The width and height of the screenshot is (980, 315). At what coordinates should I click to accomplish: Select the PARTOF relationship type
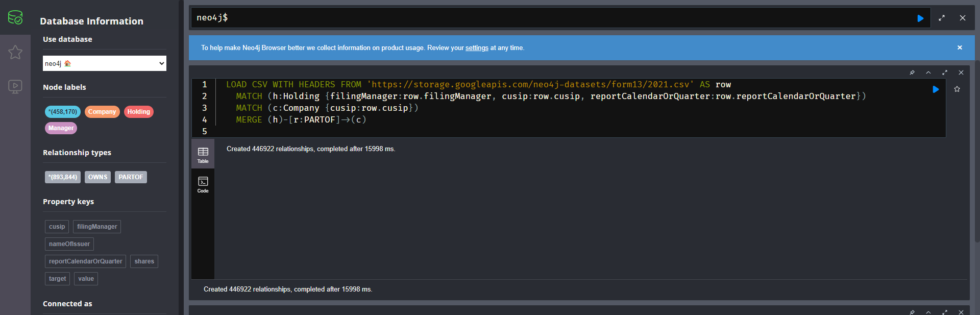[131, 177]
